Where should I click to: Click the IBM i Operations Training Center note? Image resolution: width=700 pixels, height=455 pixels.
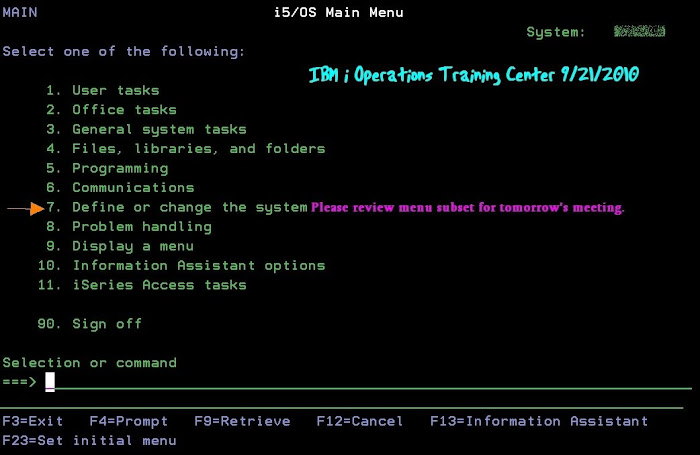pyautogui.click(x=474, y=74)
